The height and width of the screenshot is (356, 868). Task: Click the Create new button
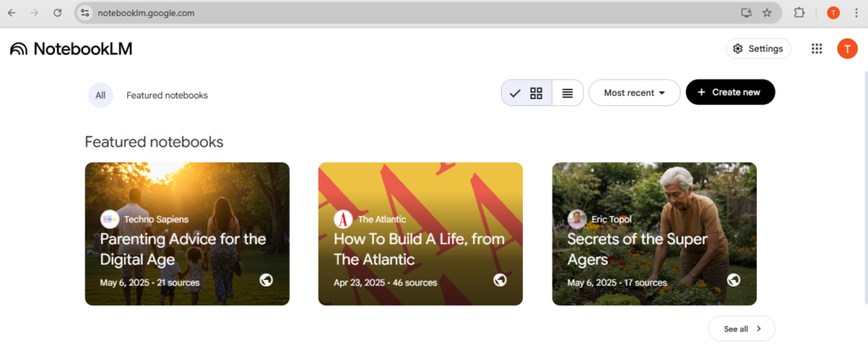(x=730, y=92)
